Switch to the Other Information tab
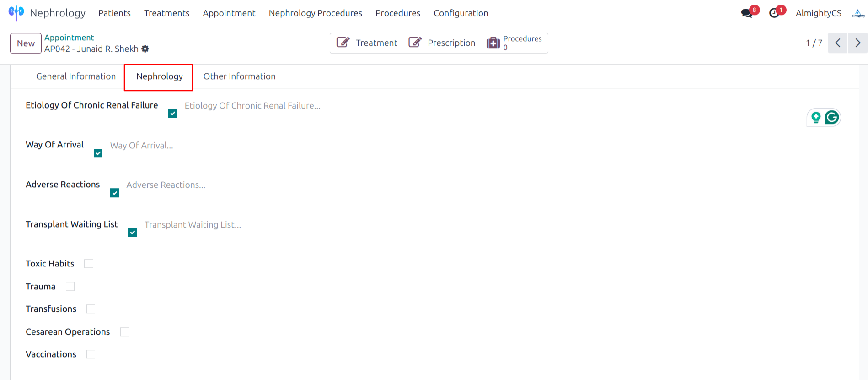This screenshot has height=380, width=868. [239, 76]
